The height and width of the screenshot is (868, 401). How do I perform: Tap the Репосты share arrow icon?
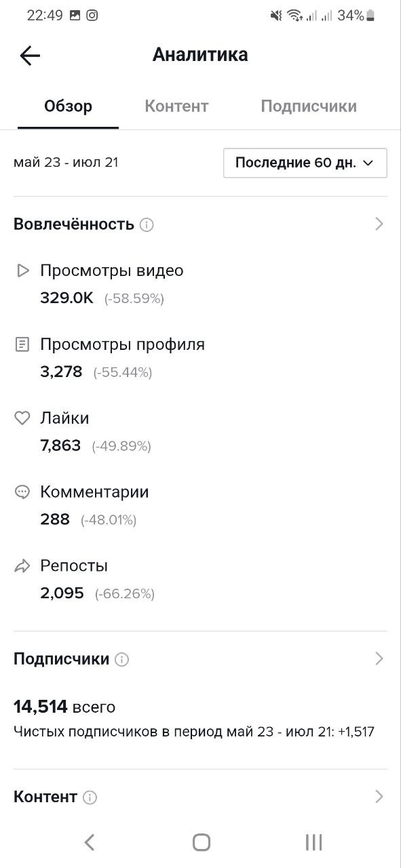(x=22, y=566)
